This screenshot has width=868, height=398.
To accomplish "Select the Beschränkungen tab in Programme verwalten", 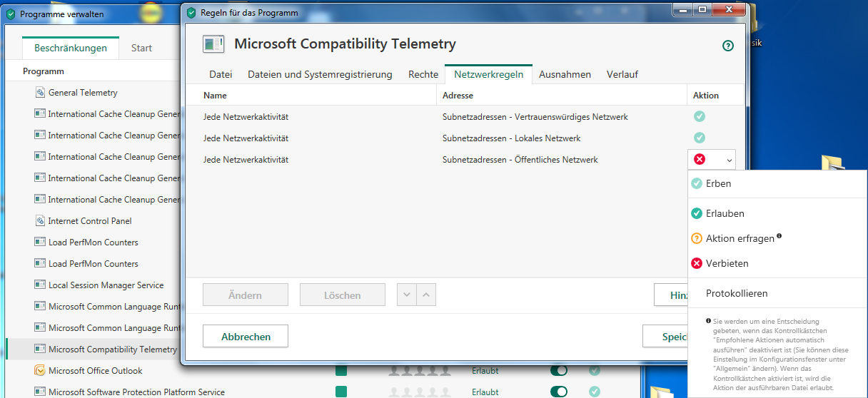I will tap(71, 48).
